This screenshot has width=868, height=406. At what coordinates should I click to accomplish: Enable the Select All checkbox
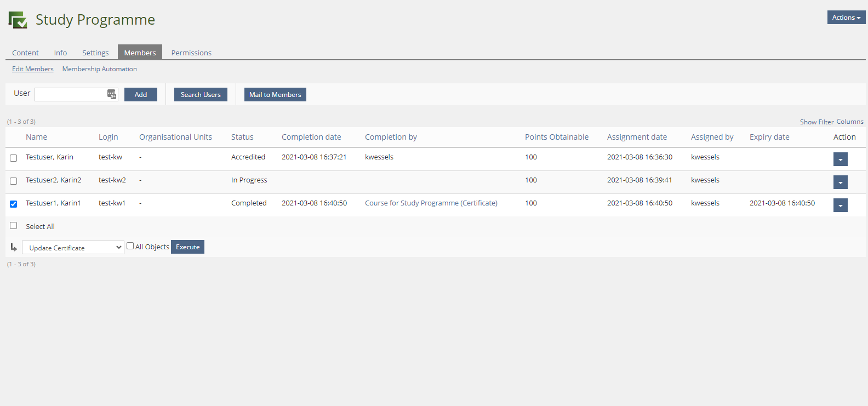click(14, 226)
